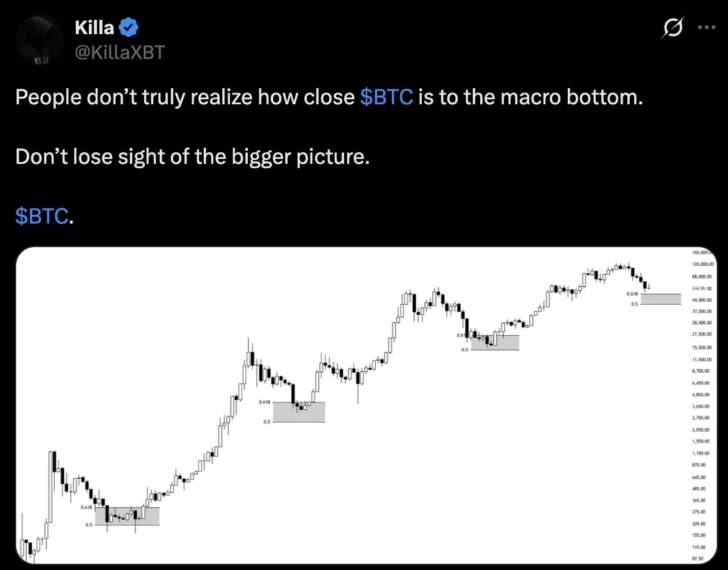Click the third gray Fibonacci zone
The width and height of the screenshot is (728, 570).
pyautogui.click(x=495, y=343)
